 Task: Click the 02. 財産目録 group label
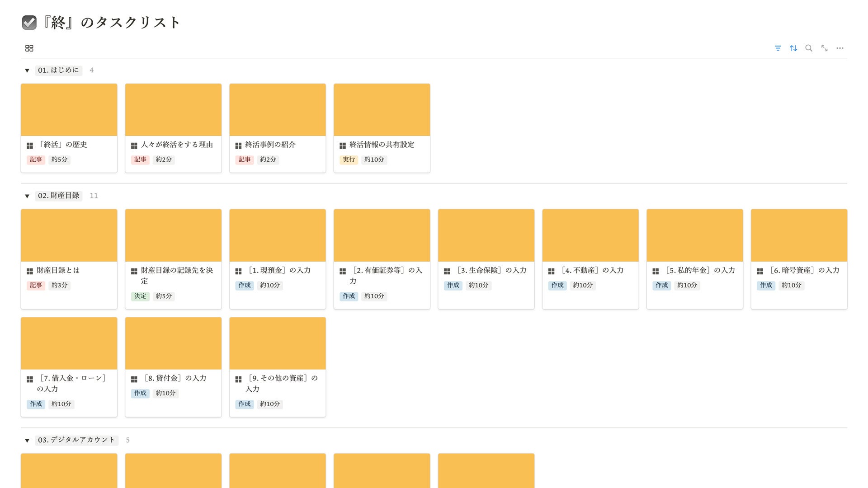(59, 196)
